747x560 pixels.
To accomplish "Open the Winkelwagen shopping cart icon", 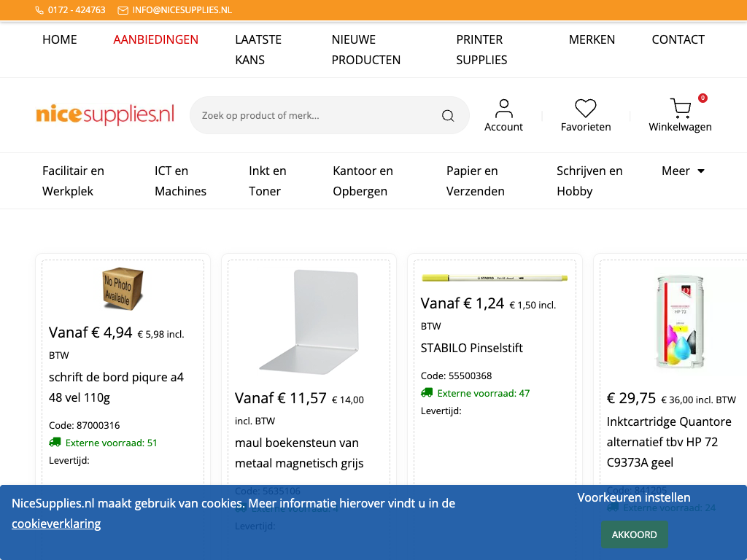I will (x=680, y=109).
